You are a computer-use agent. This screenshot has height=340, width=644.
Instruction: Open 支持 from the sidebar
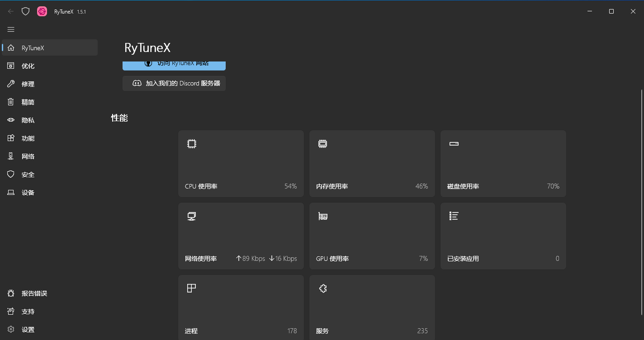click(50, 312)
